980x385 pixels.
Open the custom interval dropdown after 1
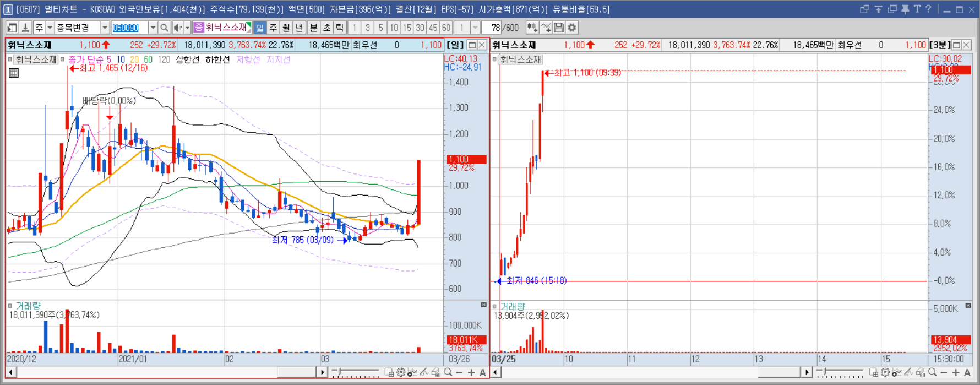[475, 28]
